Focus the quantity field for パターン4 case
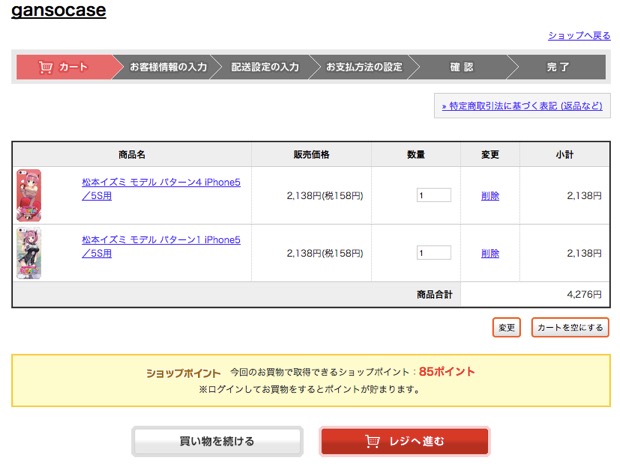This screenshot has height=467, width=620. tap(433, 196)
